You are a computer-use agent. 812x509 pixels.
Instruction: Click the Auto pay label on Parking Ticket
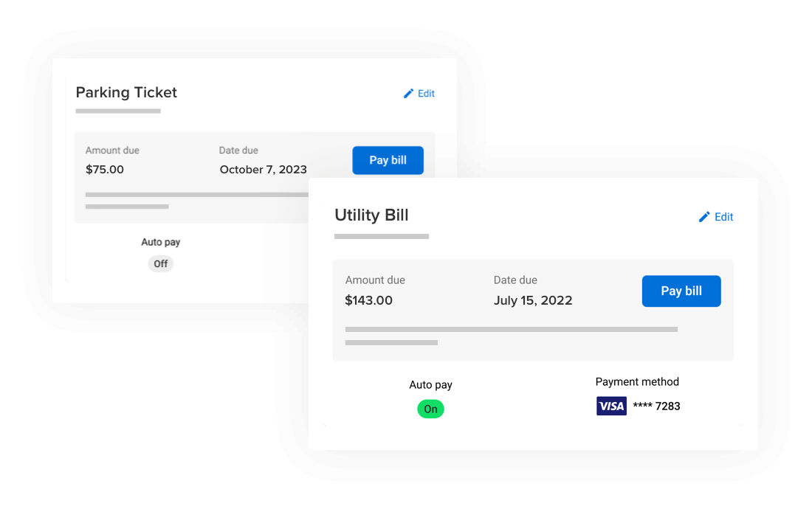point(161,242)
